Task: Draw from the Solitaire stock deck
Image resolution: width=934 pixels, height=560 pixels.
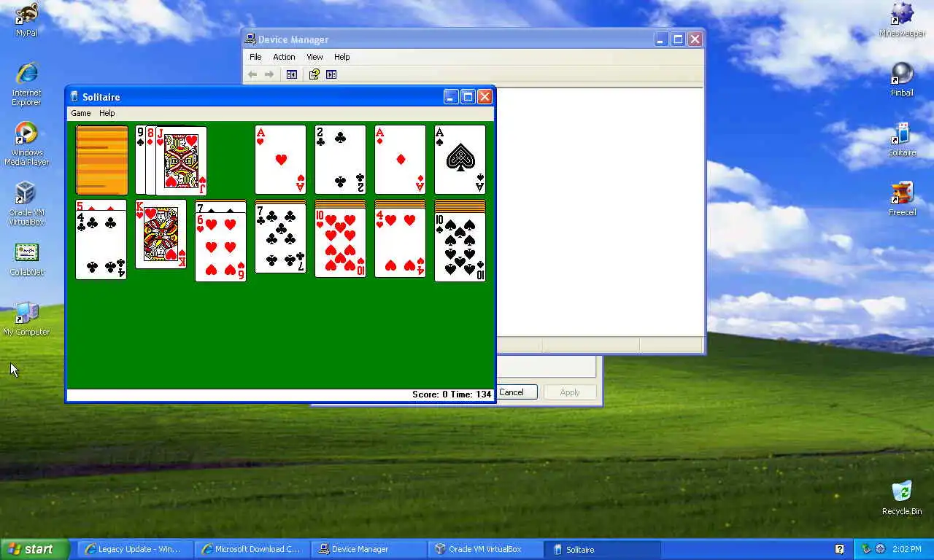Action: tap(102, 160)
